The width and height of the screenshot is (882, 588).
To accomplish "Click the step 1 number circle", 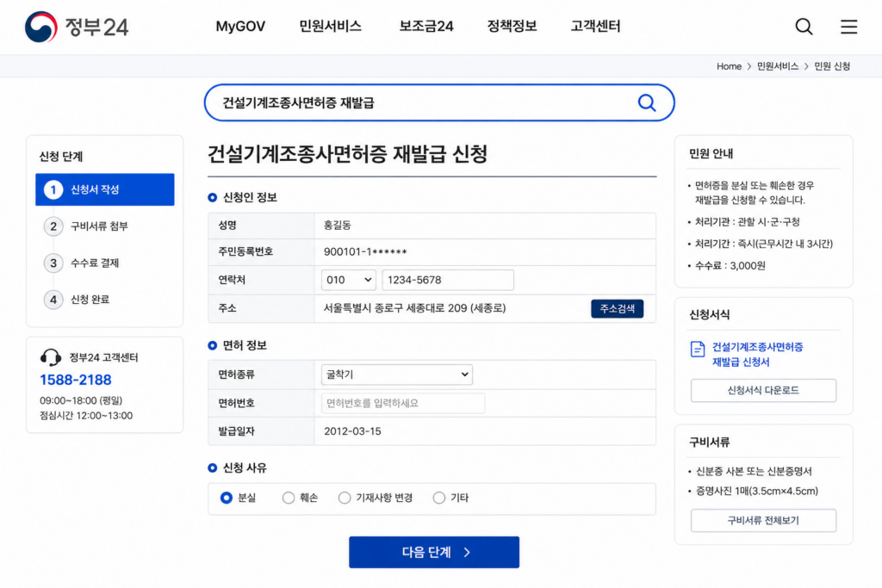I will [x=53, y=189].
